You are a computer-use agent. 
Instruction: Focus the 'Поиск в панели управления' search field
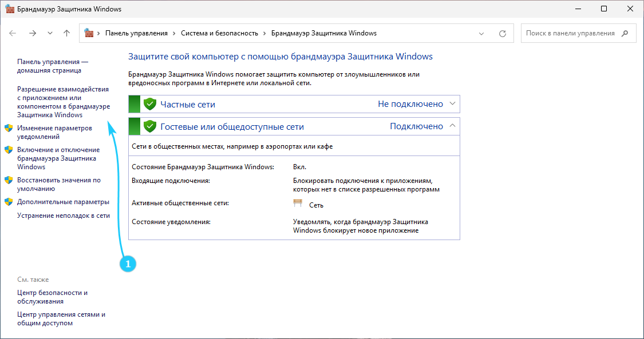coord(578,33)
